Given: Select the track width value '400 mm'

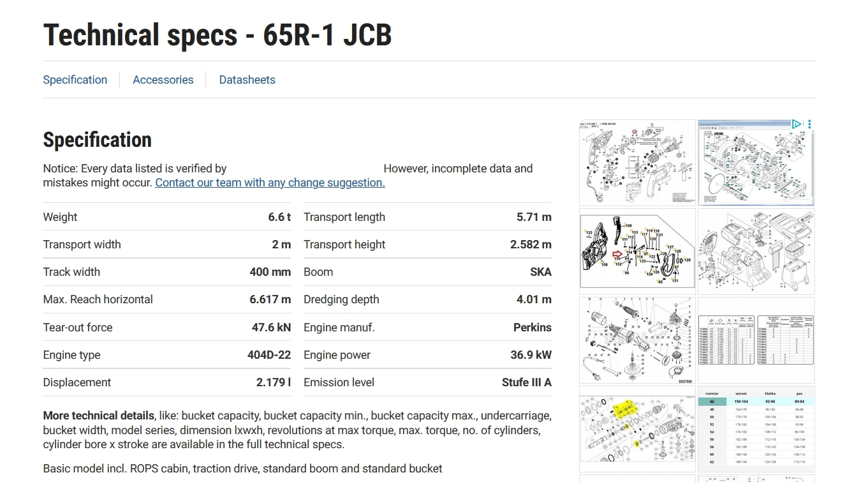Looking at the screenshot, I should 270,272.
